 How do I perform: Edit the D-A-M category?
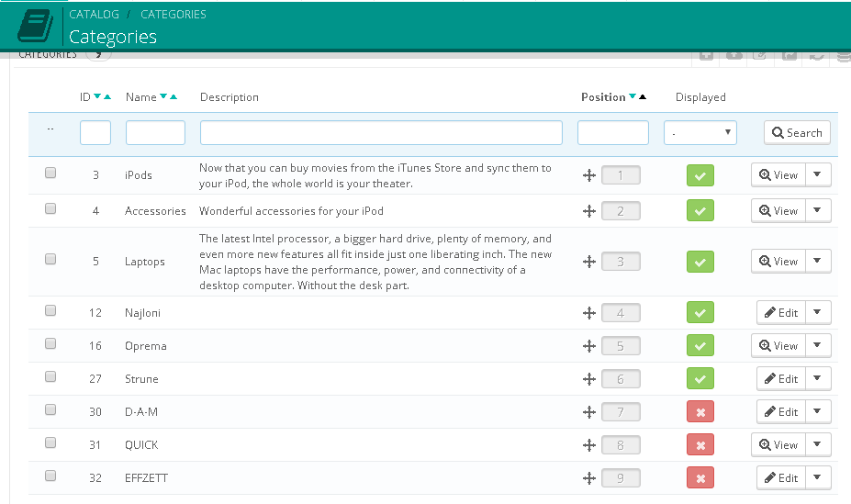click(x=781, y=412)
